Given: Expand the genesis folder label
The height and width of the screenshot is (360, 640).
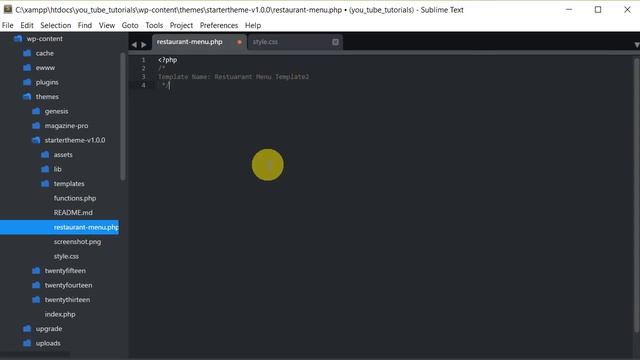Looking at the screenshot, I should pos(56,111).
